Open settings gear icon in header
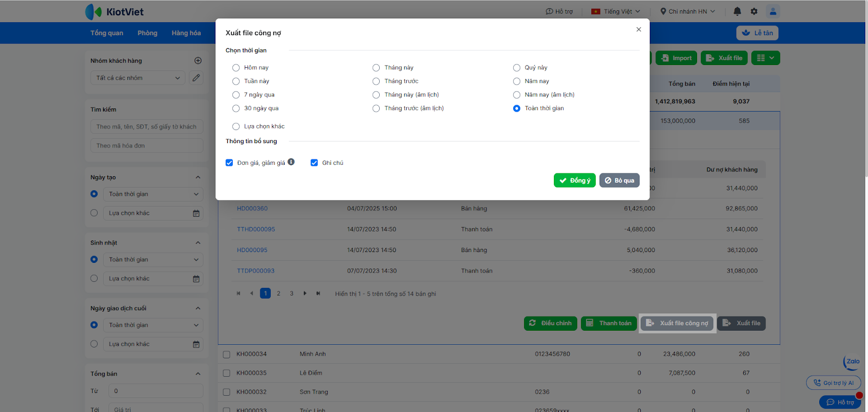The image size is (868, 412). [754, 11]
